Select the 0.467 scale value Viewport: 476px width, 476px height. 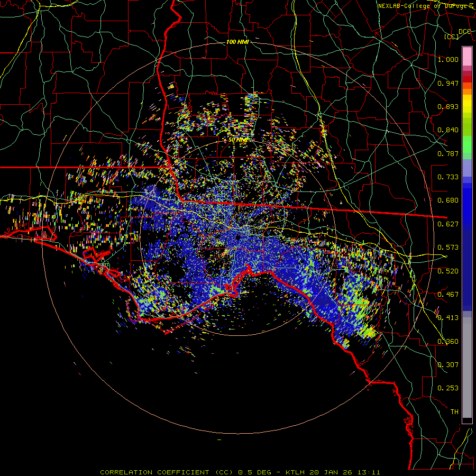pos(448,295)
